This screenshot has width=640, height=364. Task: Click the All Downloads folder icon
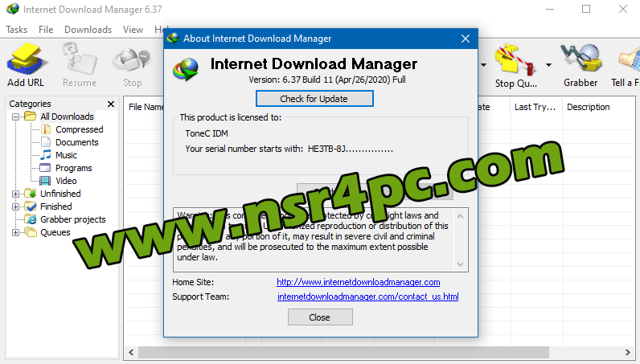[x=31, y=117]
